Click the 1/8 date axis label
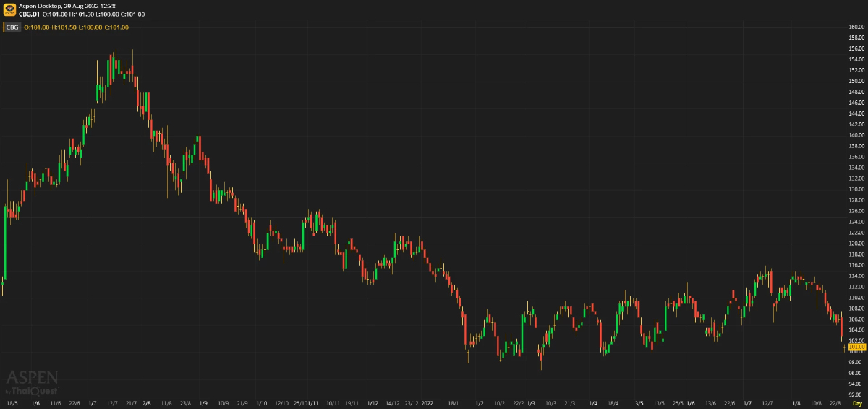 (796, 404)
